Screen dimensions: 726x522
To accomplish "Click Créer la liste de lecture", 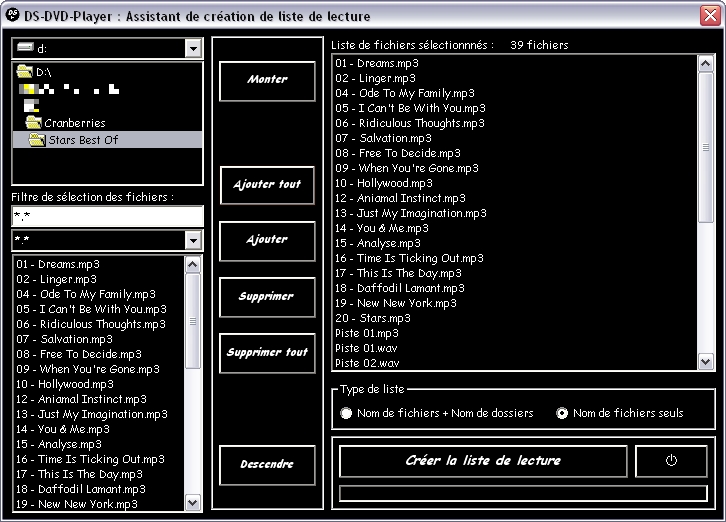I will [483, 461].
